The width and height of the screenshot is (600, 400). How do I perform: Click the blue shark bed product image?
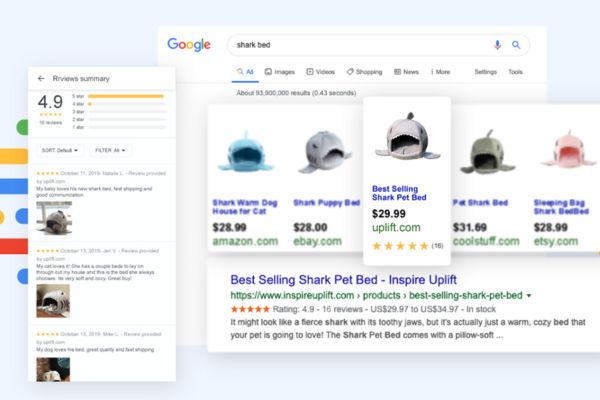pos(246,152)
